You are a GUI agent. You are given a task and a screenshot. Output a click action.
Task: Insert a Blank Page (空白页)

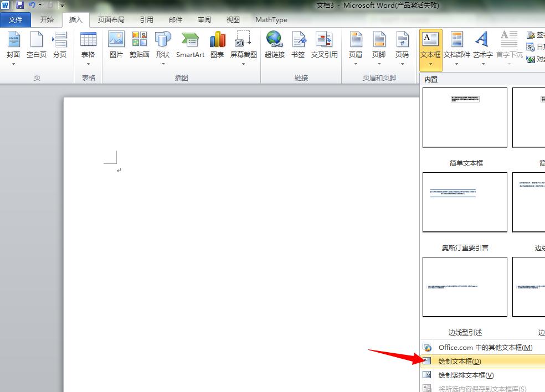coord(37,39)
